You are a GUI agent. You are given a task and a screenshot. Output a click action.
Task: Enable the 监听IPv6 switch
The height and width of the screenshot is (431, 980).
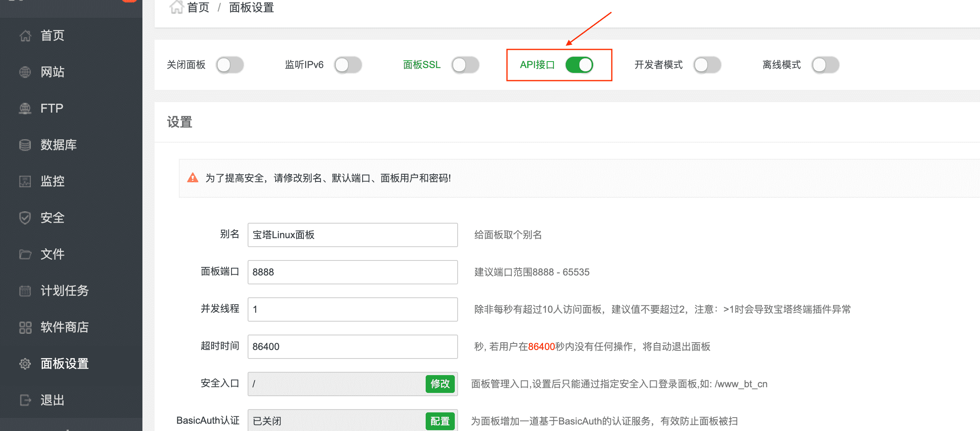[348, 65]
